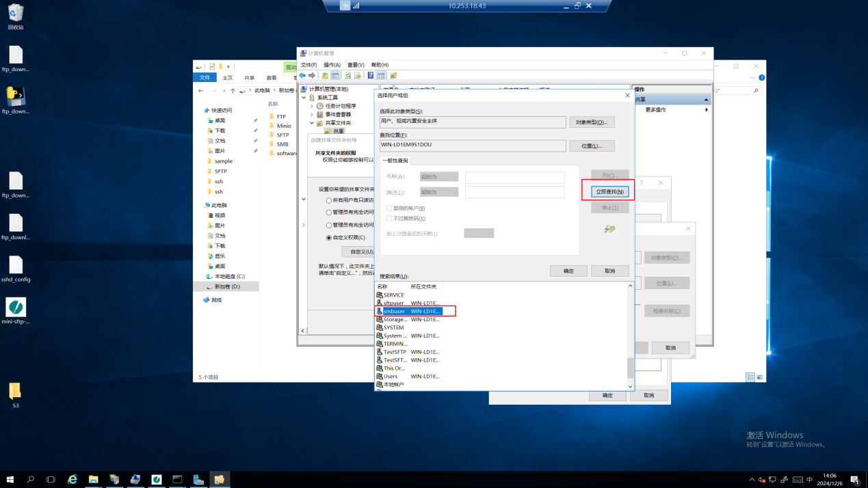
Task: Click the Up arrow in File Explorer address bar
Action: pyautogui.click(x=233, y=90)
